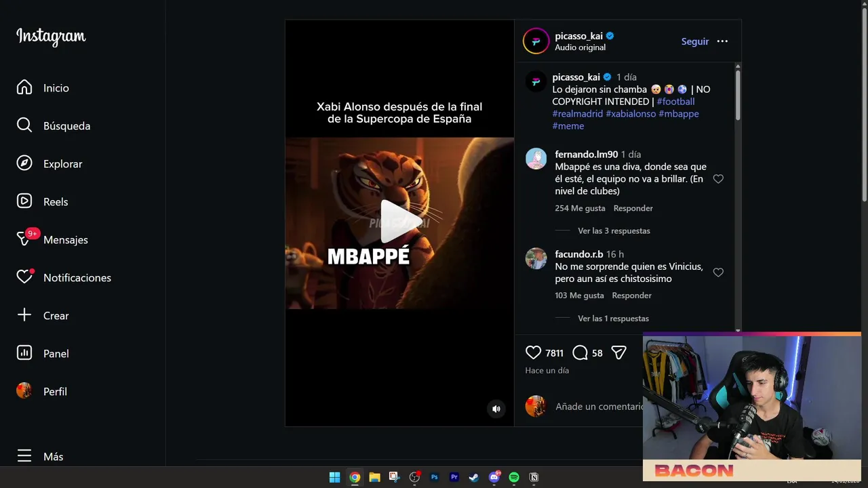Open Notion on the taskbar
The height and width of the screenshot is (488, 868).
point(534,477)
